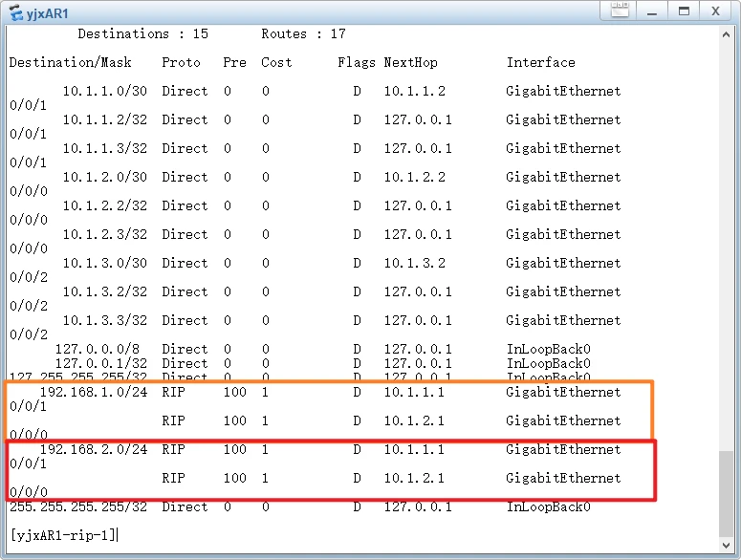Maximize the yjxAR1 terminal window

point(684,11)
